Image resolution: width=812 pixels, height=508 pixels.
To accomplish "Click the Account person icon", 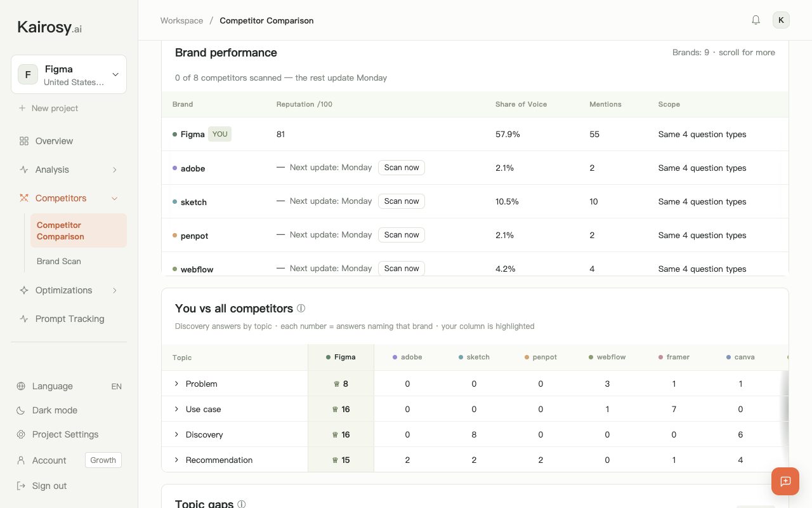I will pos(21,460).
